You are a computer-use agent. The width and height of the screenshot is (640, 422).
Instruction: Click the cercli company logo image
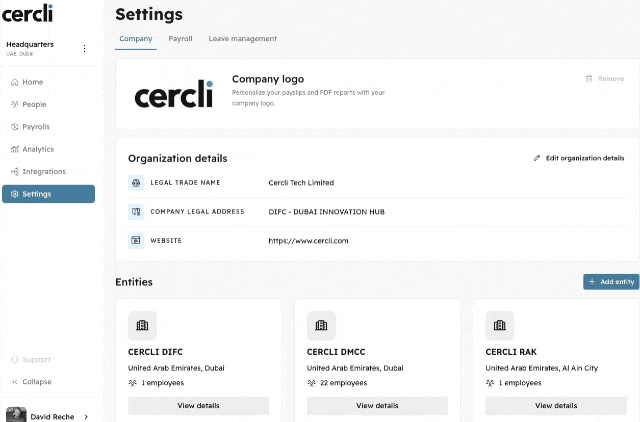pos(174,94)
